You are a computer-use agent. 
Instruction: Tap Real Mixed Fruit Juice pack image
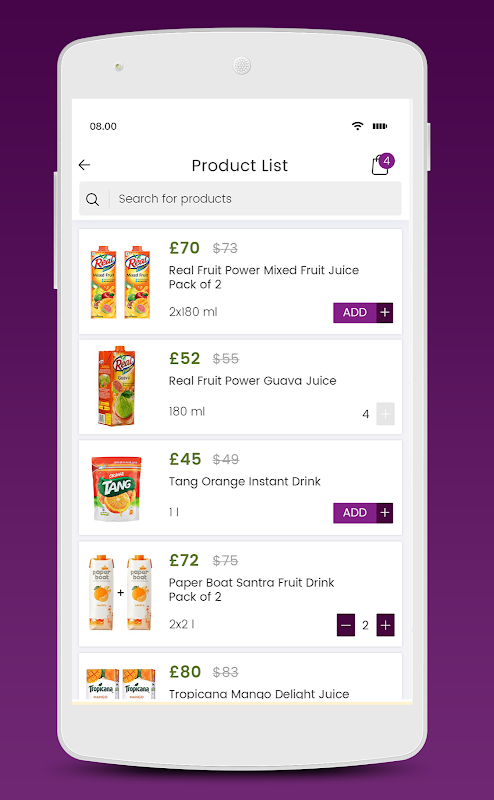(120, 282)
